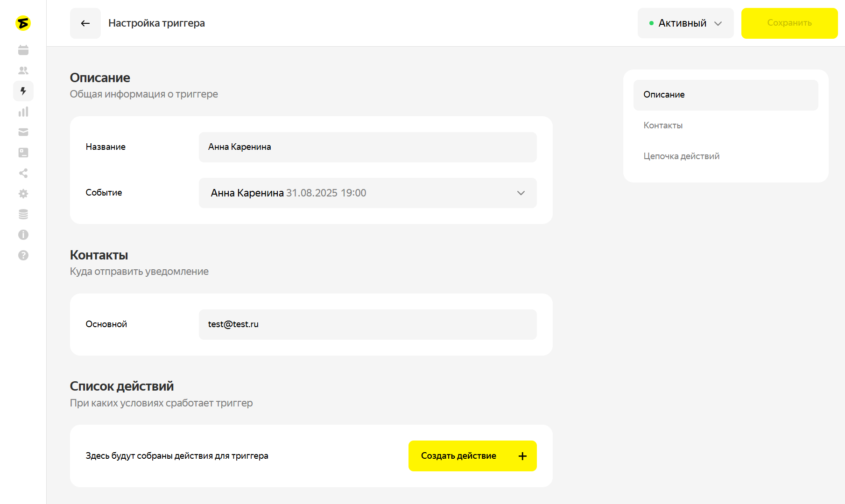The width and height of the screenshot is (845, 504).
Task: Click the Создать действие button
Action: (x=472, y=456)
